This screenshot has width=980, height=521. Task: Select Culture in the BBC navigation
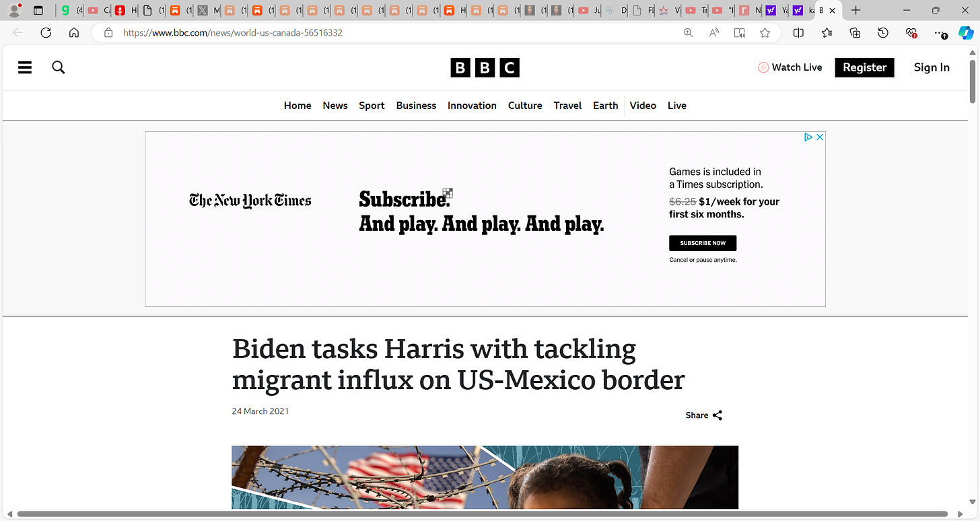click(525, 106)
